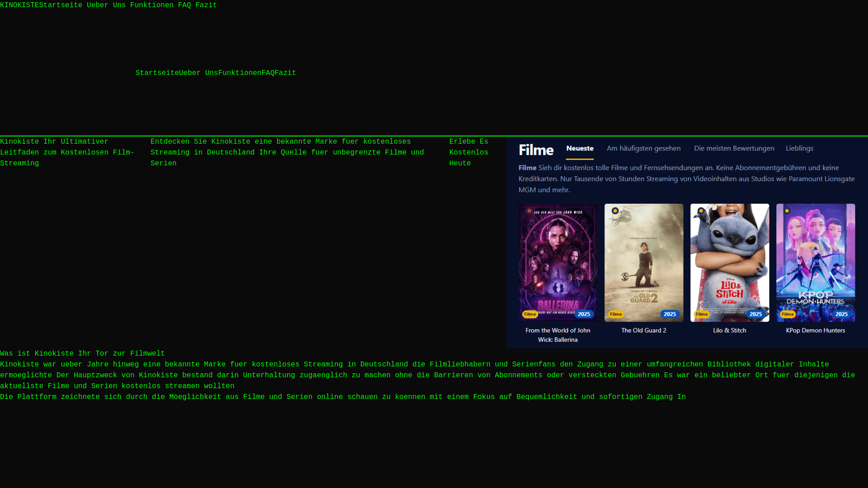The width and height of the screenshot is (868, 488).
Task: Click paragraph 'Entdecken Sie Kinokiste eine bekannte Marke'
Action: coord(287,153)
